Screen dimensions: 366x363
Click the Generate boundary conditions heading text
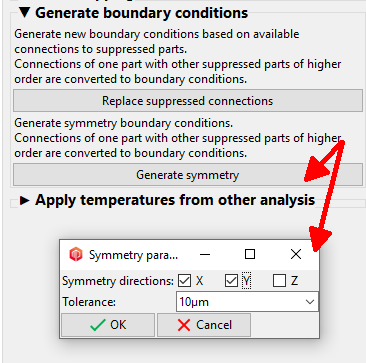(x=142, y=13)
